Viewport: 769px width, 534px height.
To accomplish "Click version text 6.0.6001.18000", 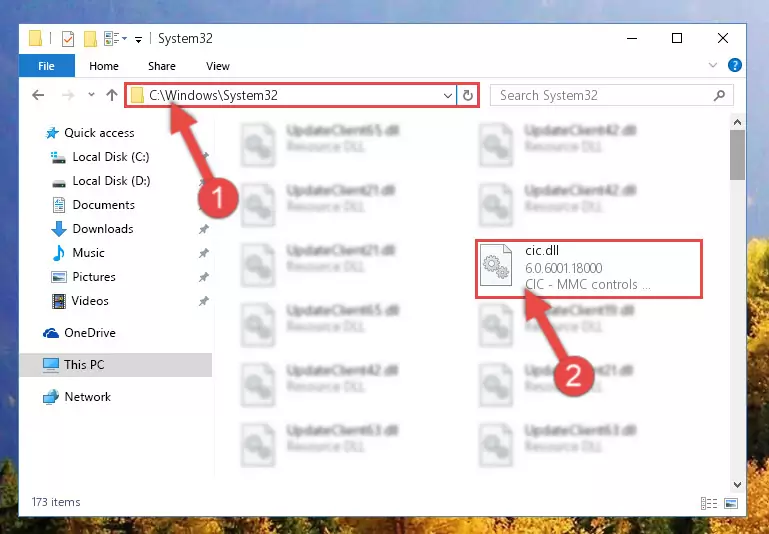I will [564, 268].
